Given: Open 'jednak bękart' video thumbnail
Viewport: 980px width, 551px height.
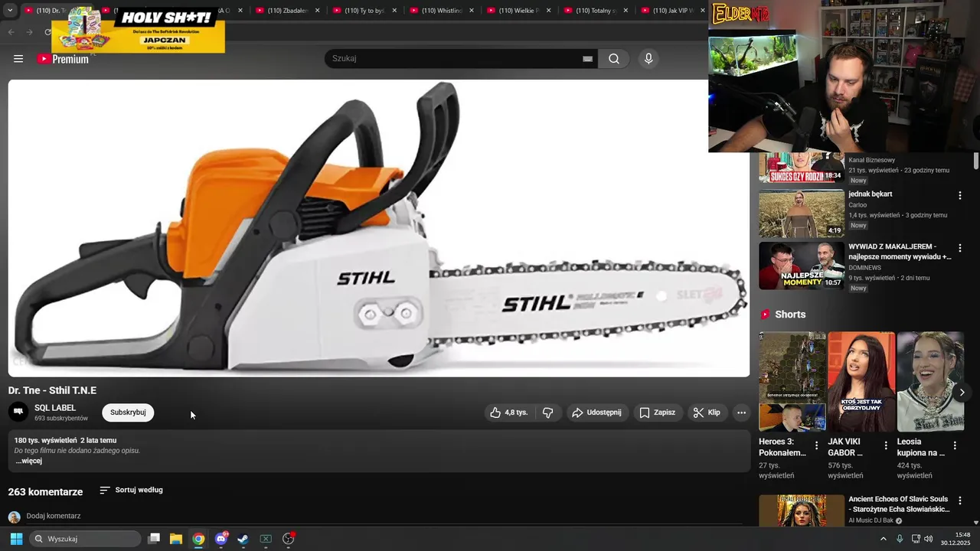Looking at the screenshot, I should point(802,214).
